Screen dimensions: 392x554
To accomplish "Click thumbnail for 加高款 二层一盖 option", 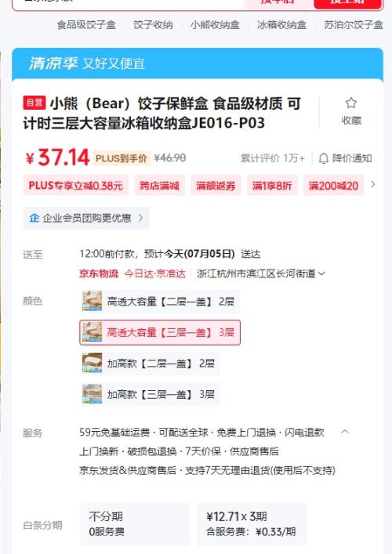I will [93, 363].
